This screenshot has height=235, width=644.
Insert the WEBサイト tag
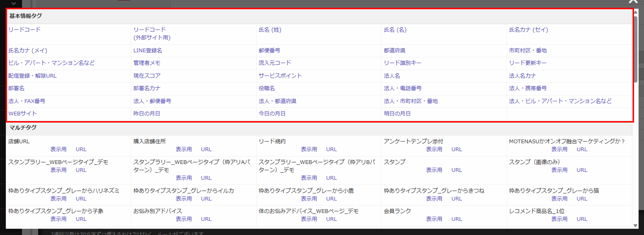pyautogui.click(x=23, y=113)
